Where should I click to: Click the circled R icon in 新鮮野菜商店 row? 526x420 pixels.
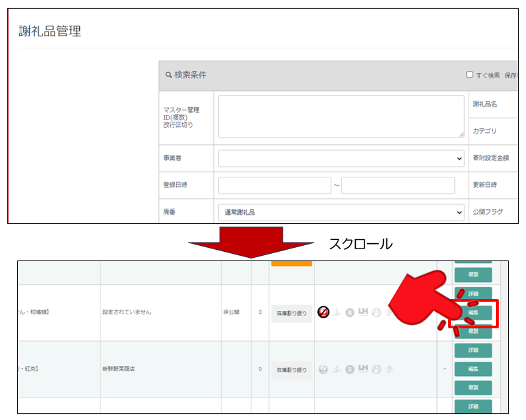tap(350, 369)
